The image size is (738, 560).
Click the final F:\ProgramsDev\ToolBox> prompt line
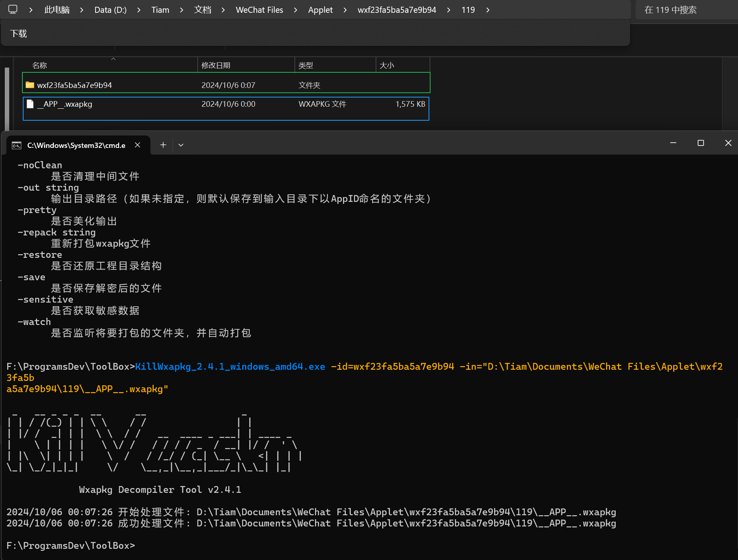71,546
